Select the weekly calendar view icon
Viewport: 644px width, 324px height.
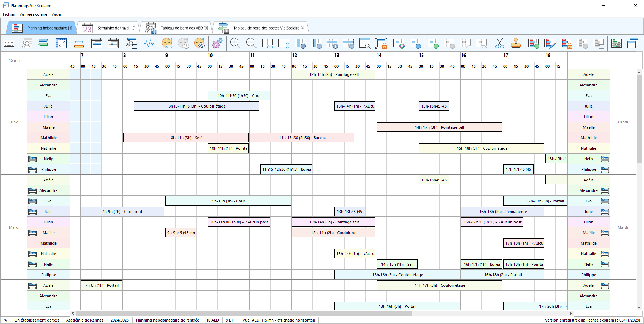97,43
